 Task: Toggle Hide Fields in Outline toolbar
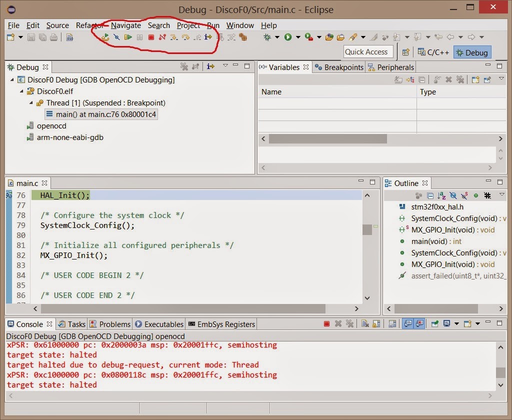453,195
